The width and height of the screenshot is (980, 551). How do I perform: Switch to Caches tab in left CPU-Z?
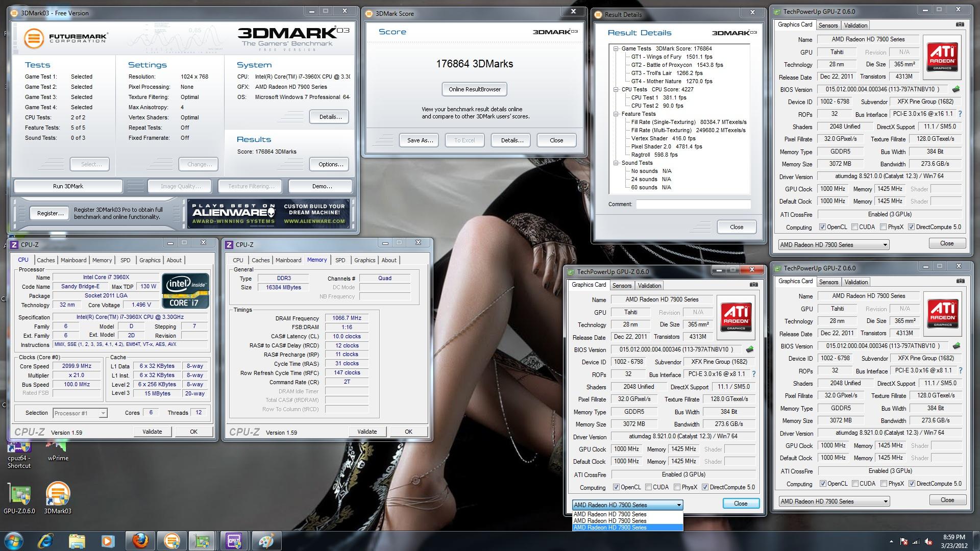point(45,260)
